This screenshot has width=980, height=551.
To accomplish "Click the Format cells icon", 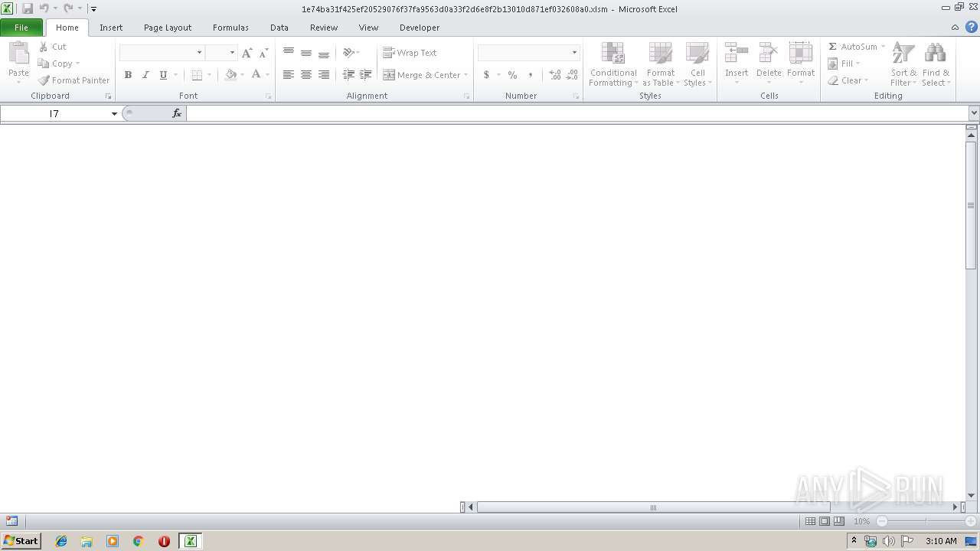I will pos(801,54).
